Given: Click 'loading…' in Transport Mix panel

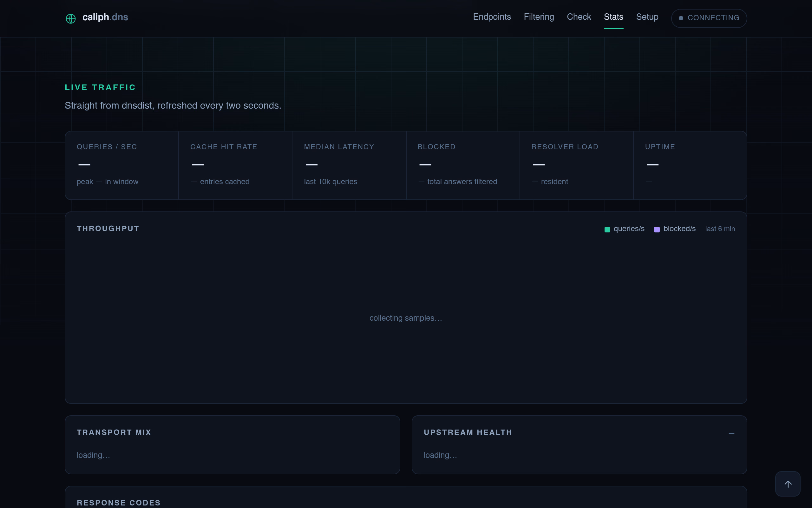Looking at the screenshot, I should click(x=93, y=455).
